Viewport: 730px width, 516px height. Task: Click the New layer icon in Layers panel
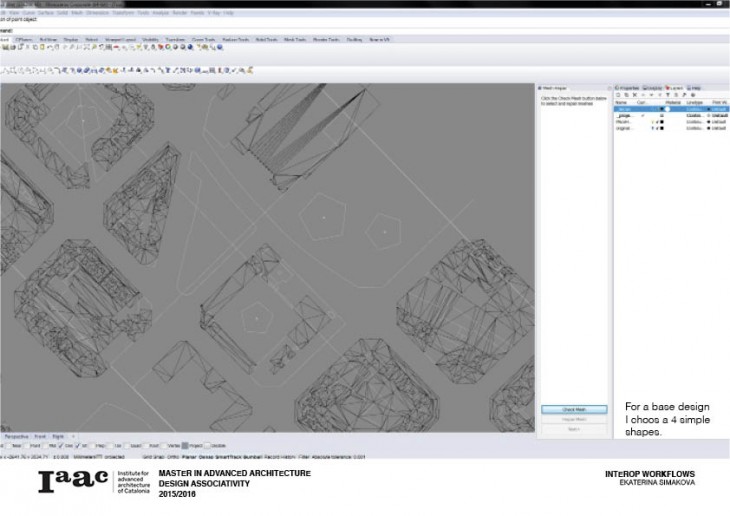coord(616,95)
